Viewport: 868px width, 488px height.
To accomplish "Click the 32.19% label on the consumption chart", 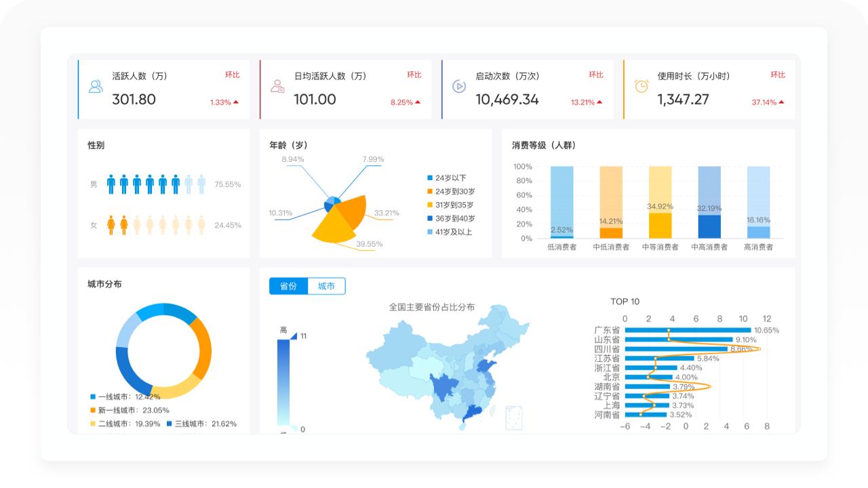I will click(x=709, y=209).
